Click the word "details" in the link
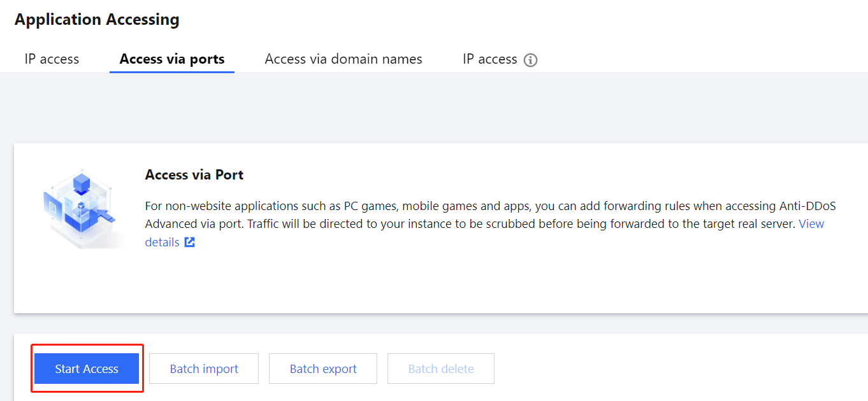 point(162,242)
